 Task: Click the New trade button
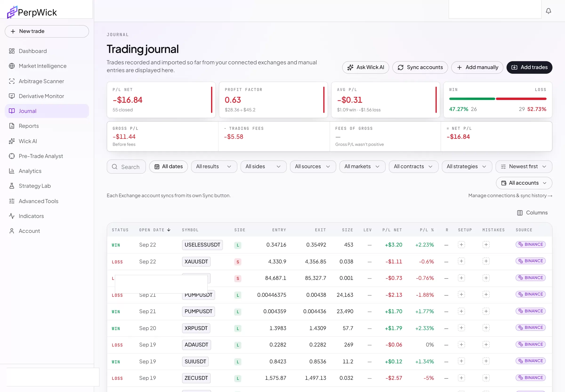(x=47, y=31)
